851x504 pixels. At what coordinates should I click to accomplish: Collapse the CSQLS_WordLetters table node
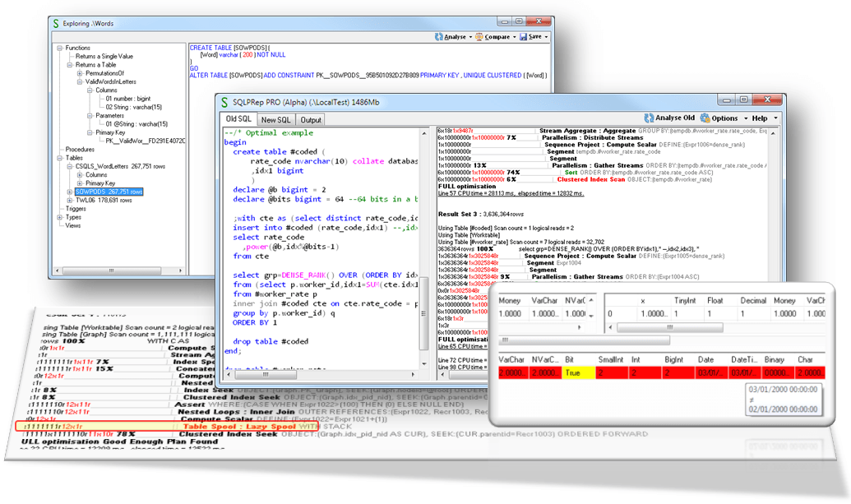click(x=69, y=167)
